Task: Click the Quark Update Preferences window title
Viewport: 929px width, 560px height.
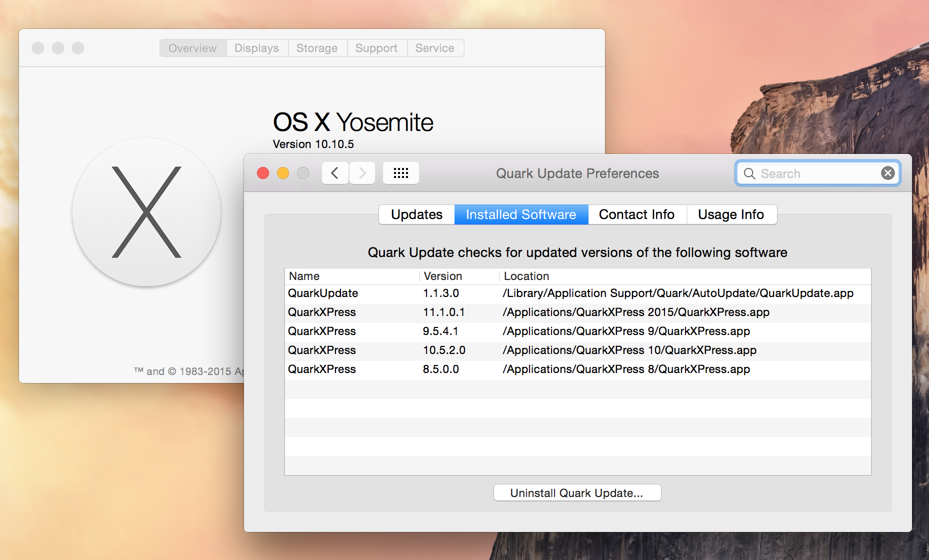Action: (x=577, y=173)
